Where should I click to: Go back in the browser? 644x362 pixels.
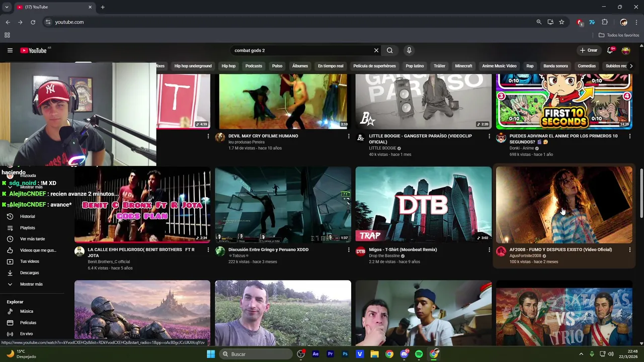[x=8, y=22]
